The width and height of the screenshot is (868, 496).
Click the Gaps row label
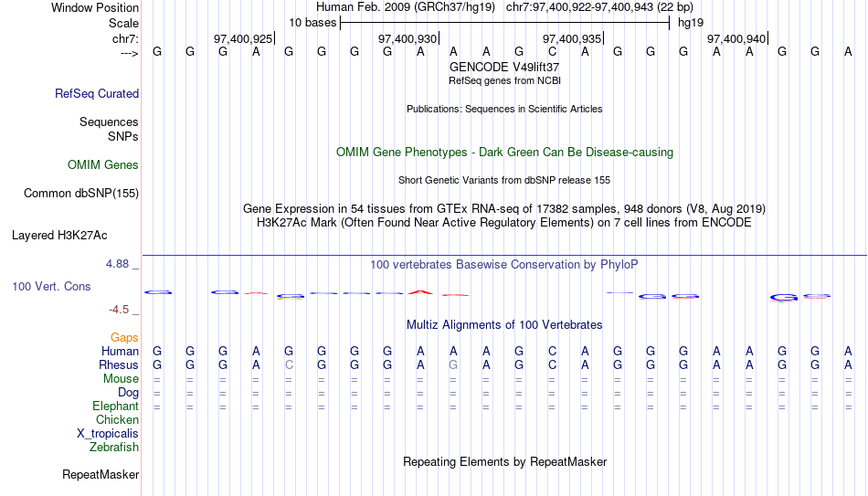[124, 338]
